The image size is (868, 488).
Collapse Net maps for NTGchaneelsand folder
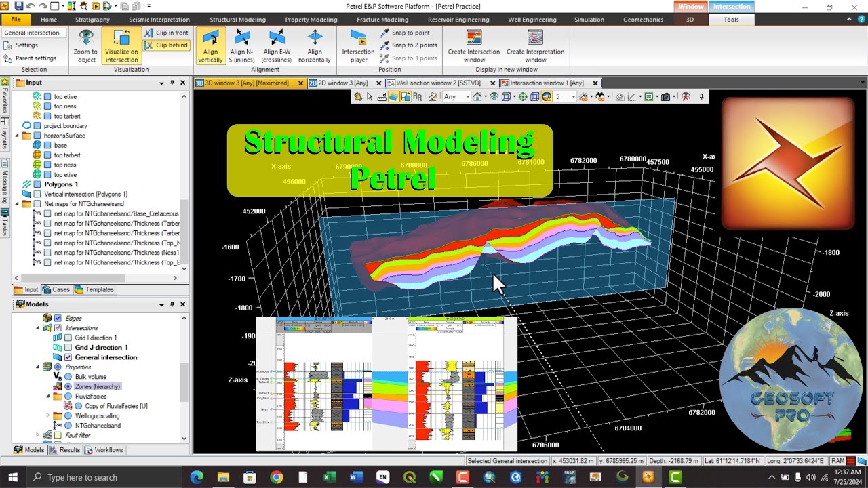(x=17, y=204)
